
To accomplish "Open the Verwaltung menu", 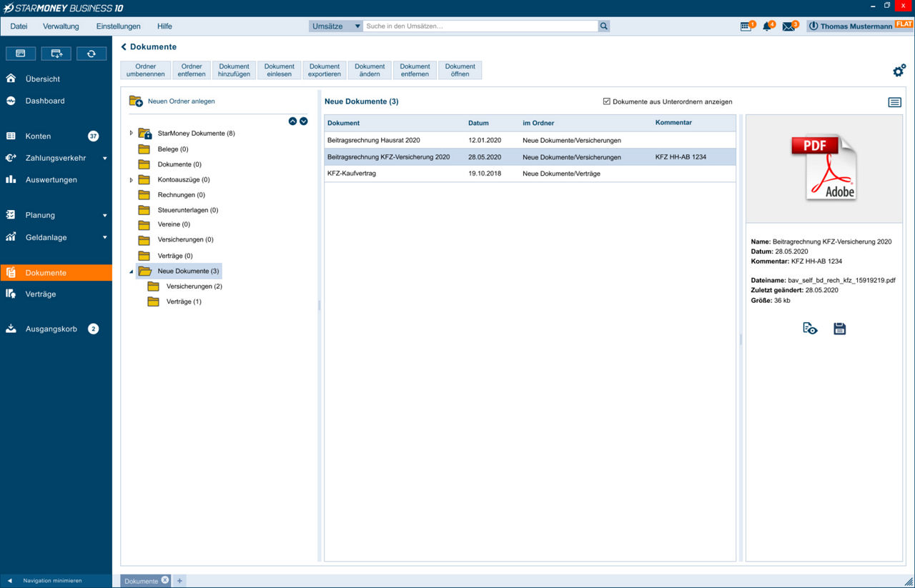I will pyautogui.click(x=61, y=26).
